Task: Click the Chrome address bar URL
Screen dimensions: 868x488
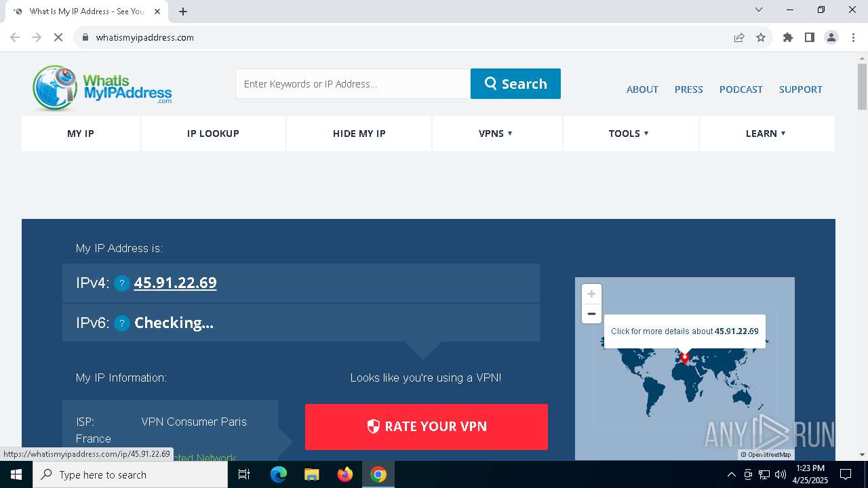Action: click(145, 37)
